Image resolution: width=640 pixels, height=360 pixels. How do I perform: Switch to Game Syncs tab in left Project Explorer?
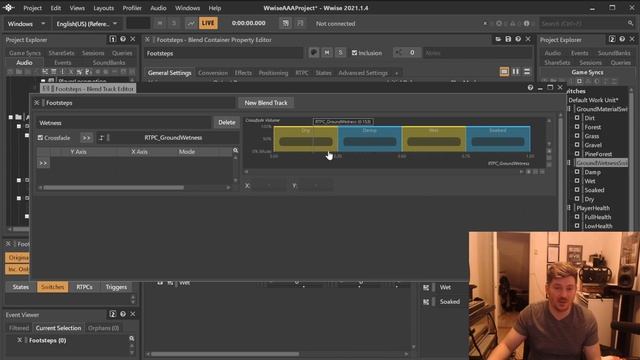click(24, 53)
